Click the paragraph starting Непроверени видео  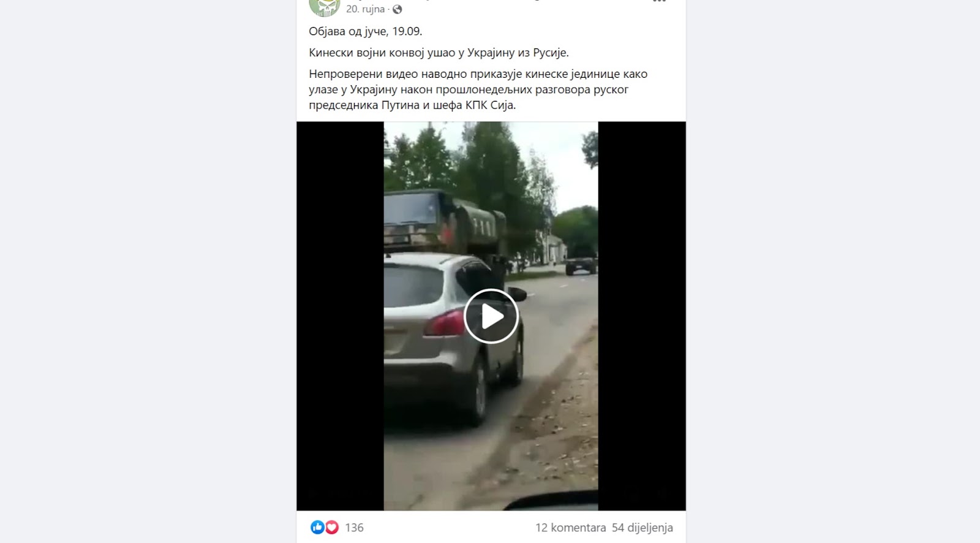tap(478, 89)
